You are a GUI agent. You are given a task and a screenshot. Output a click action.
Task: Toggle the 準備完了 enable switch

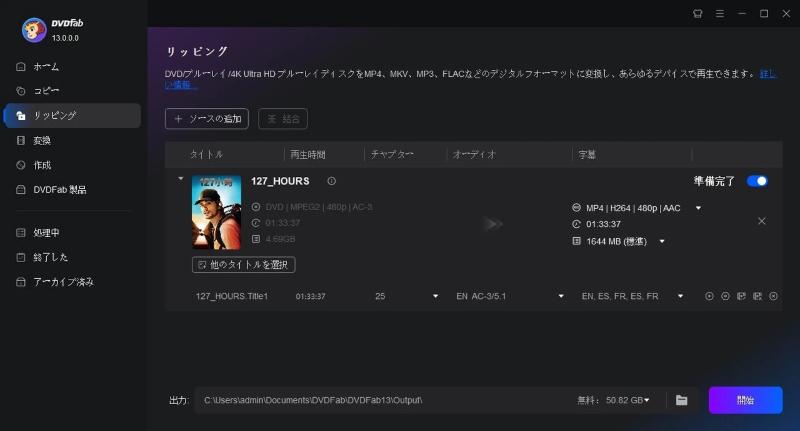757,181
